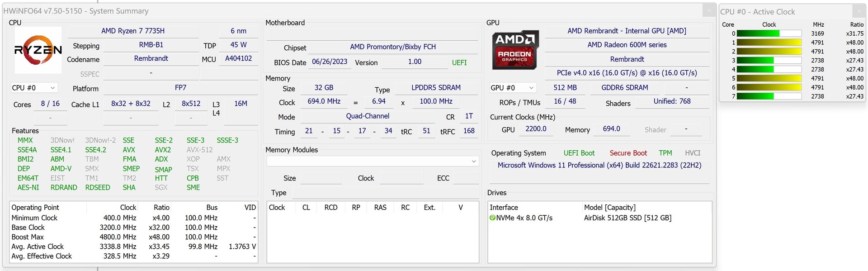Open the CPU #0 selector dropdown
This screenshot has width=868, height=271.
pos(34,88)
